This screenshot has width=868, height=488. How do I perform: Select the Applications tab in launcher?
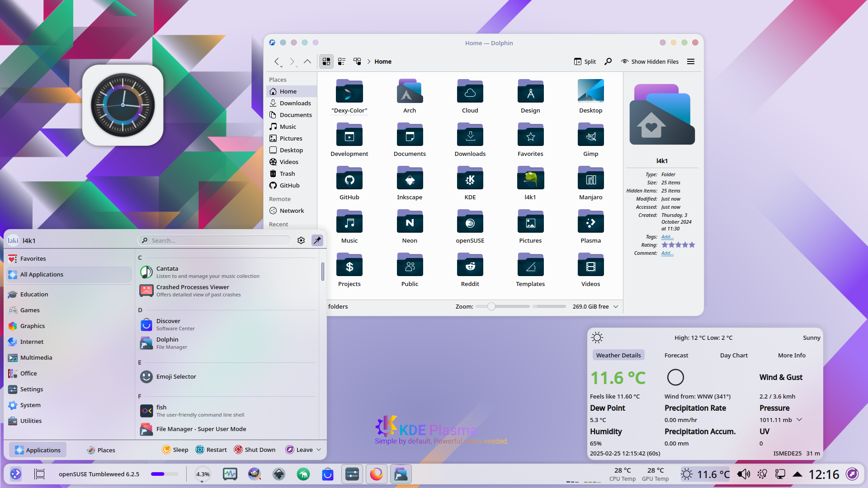pyautogui.click(x=38, y=450)
